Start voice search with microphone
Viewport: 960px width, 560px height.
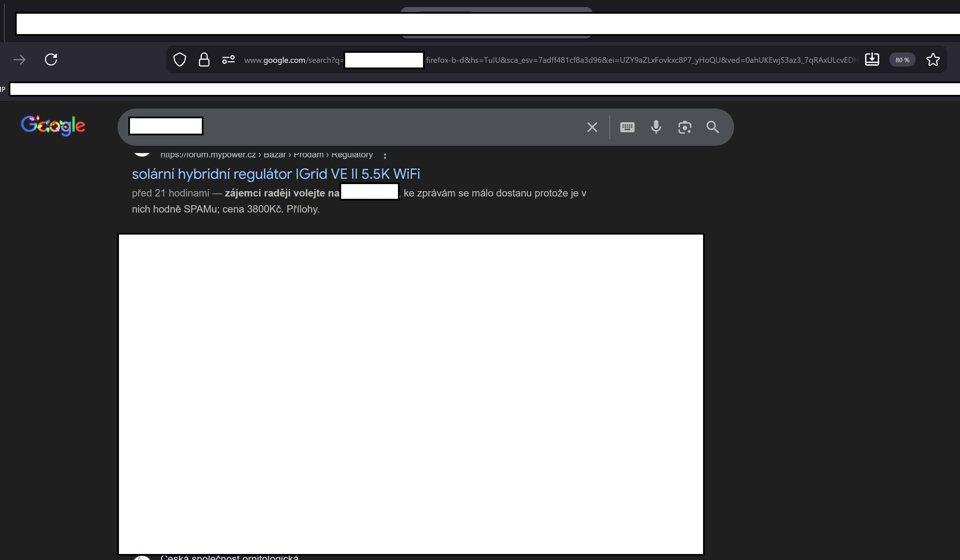coord(656,127)
